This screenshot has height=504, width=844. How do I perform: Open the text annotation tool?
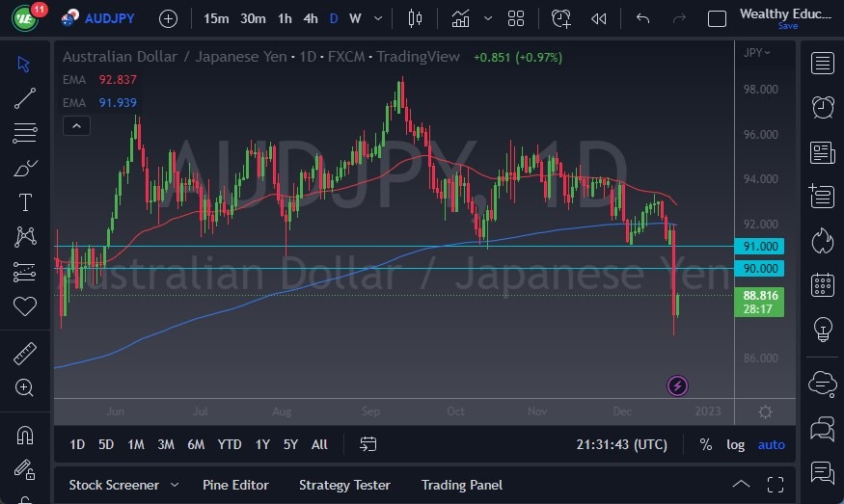tap(25, 202)
